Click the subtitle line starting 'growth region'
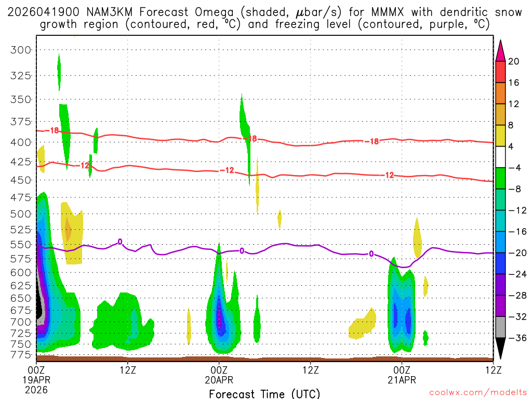This screenshot has width=532, height=399. (264, 24)
